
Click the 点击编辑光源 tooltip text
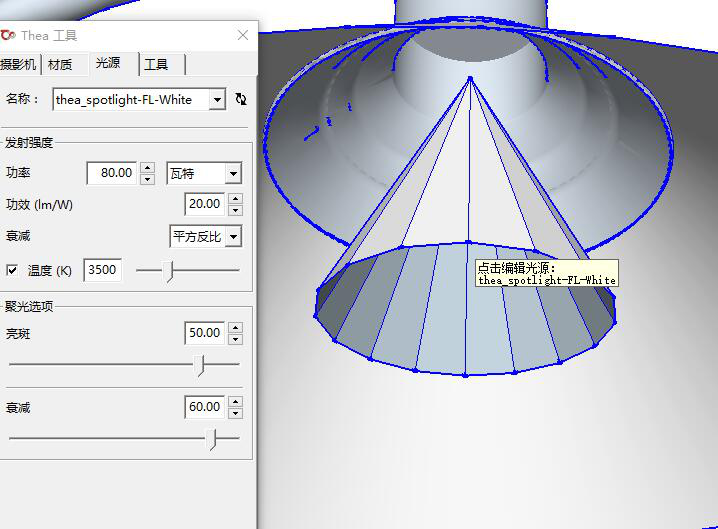tap(547, 273)
